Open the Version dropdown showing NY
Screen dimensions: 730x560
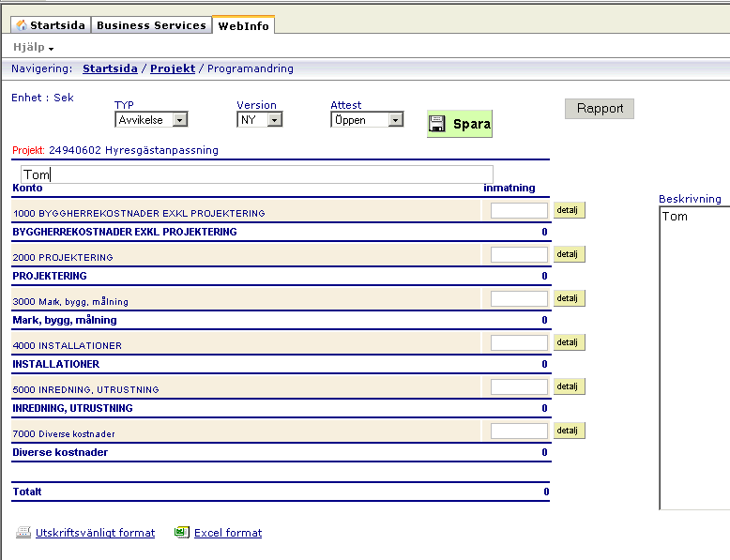(259, 120)
